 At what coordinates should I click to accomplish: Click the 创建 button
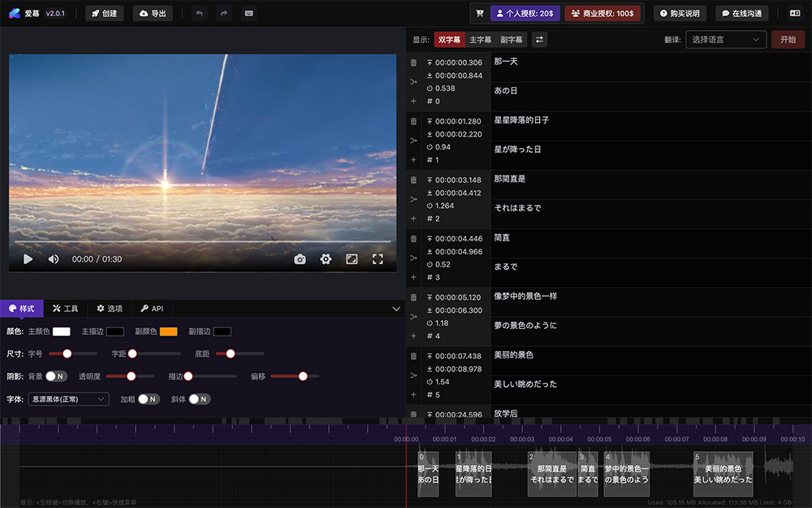[105, 14]
